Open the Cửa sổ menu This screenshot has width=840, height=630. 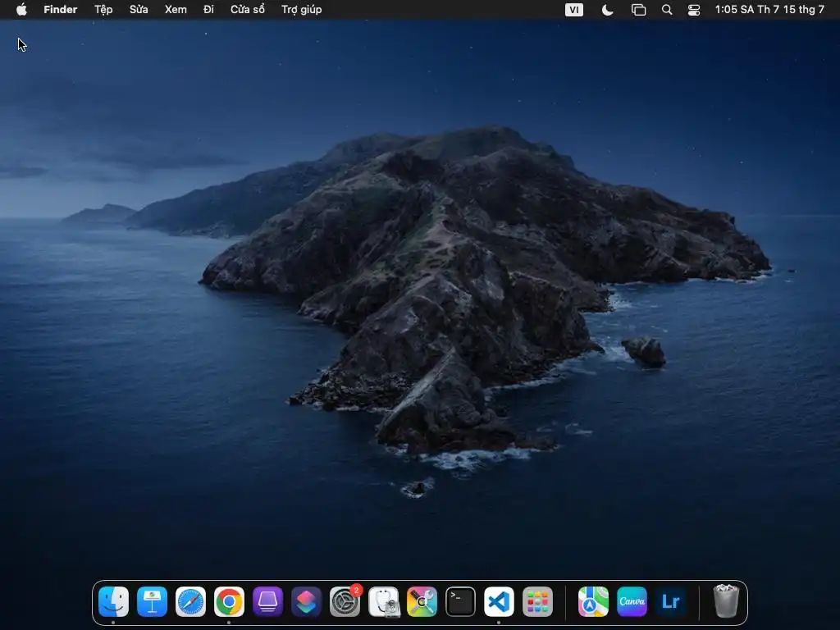coord(248,10)
